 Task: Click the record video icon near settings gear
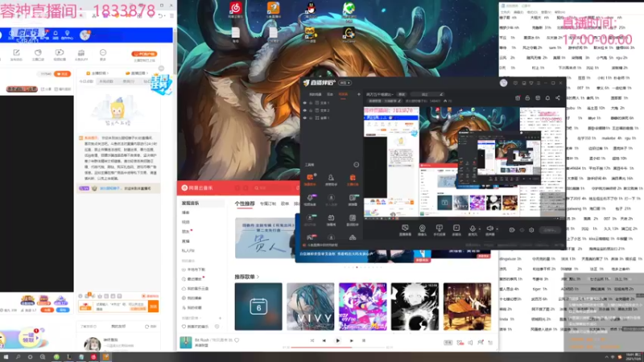(x=512, y=230)
